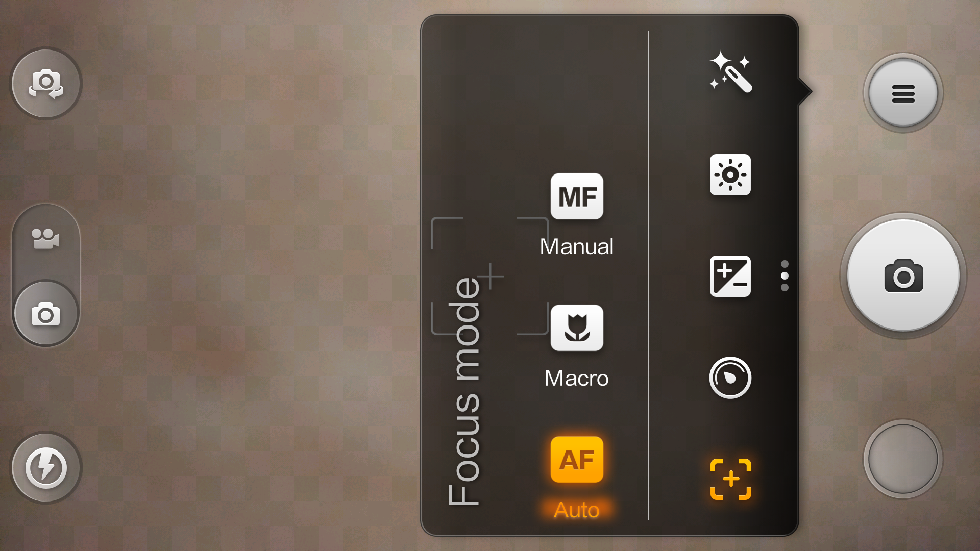The width and height of the screenshot is (980, 551).
Task: Click the Macro label
Action: (x=577, y=379)
